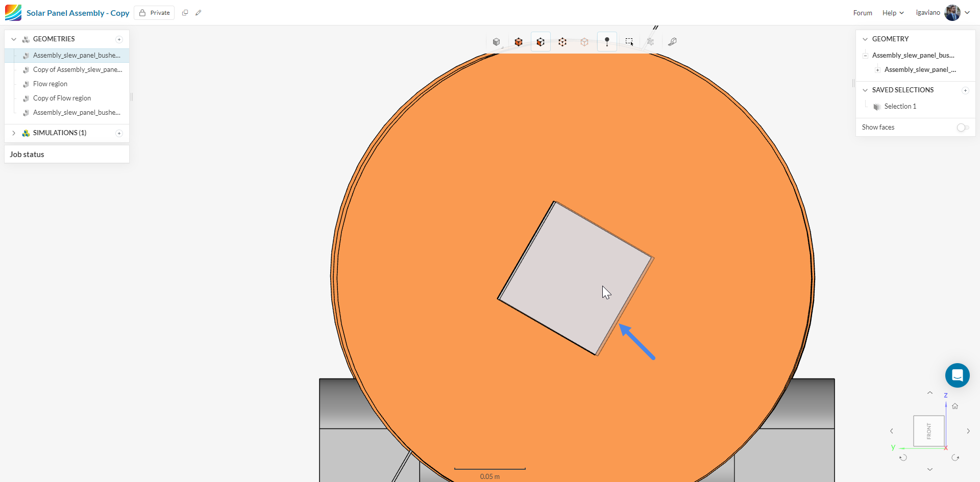Image resolution: width=980 pixels, height=482 pixels.
Task: Activate the faded orange cube selection mode
Action: tap(584, 42)
